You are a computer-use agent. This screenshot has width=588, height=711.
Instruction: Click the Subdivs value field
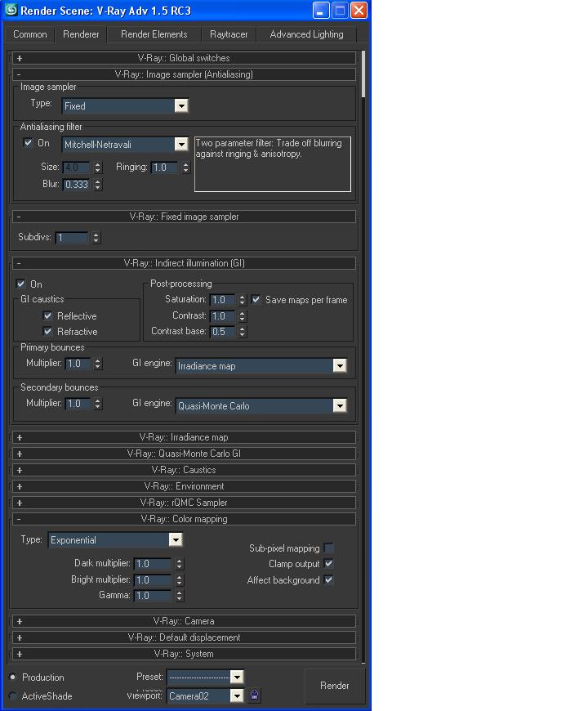click(72, 238)
